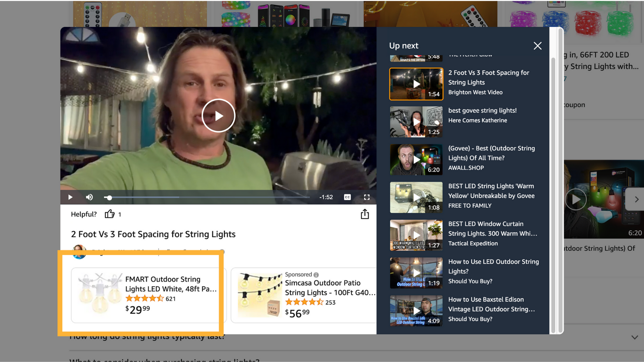Click the thumbs up helpful icon

[109, 214]
